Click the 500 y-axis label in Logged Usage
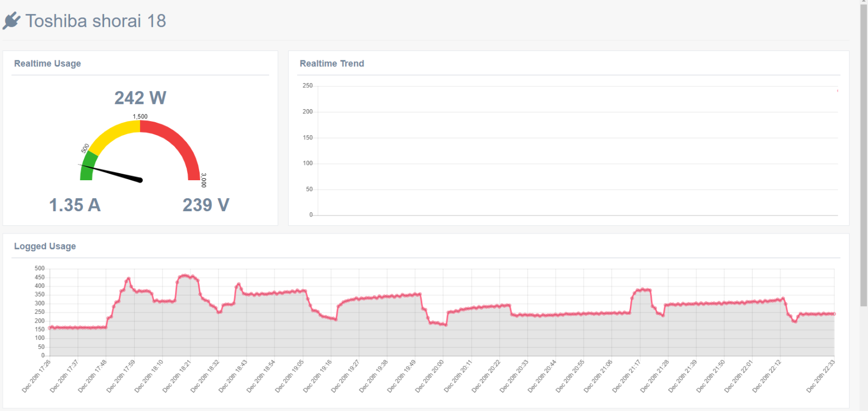 (x=40, y=268)
